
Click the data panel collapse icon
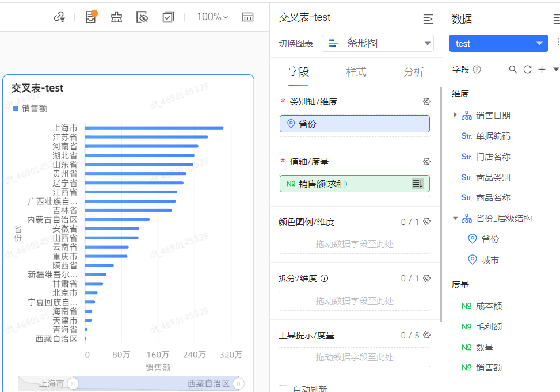point(557,18)
